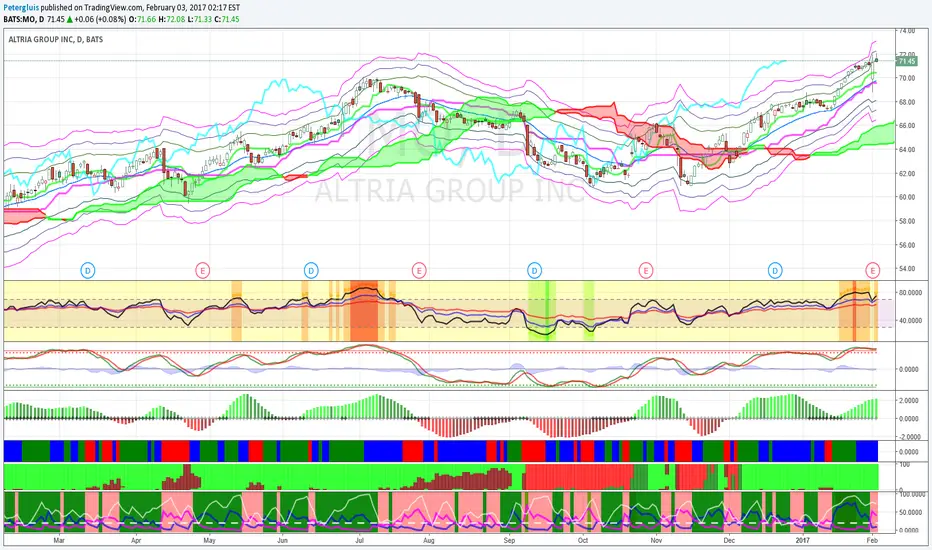Click the 2017 label on time axis

(802, 540)
